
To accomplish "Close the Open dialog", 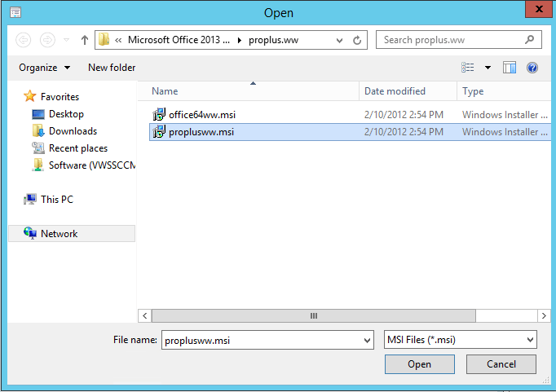I will (x=539, y=9).
